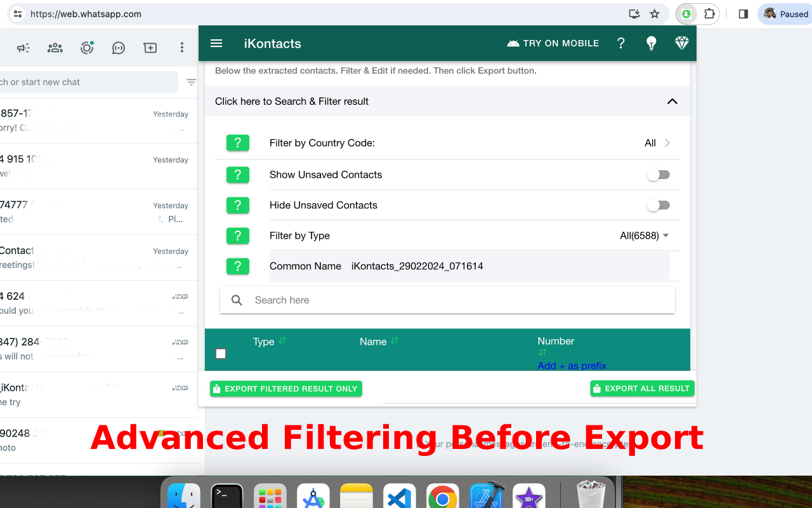Click the Add + as prefix link

coord(572,366)
